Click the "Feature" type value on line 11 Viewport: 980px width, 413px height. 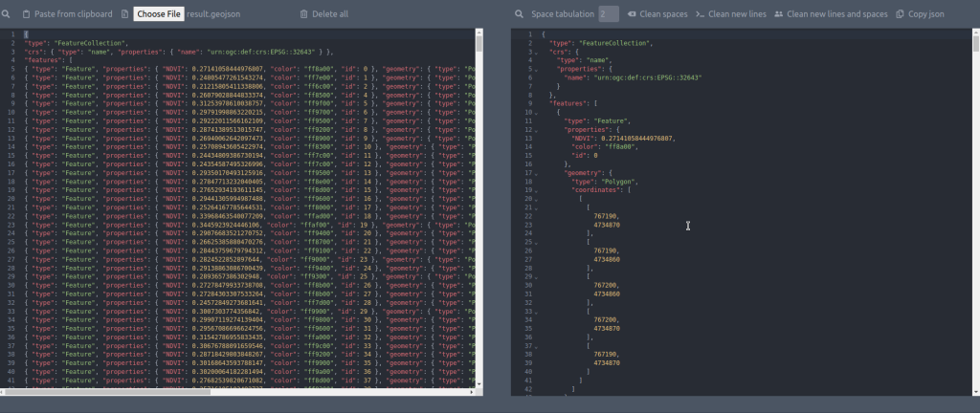click(x=610, y=121)
